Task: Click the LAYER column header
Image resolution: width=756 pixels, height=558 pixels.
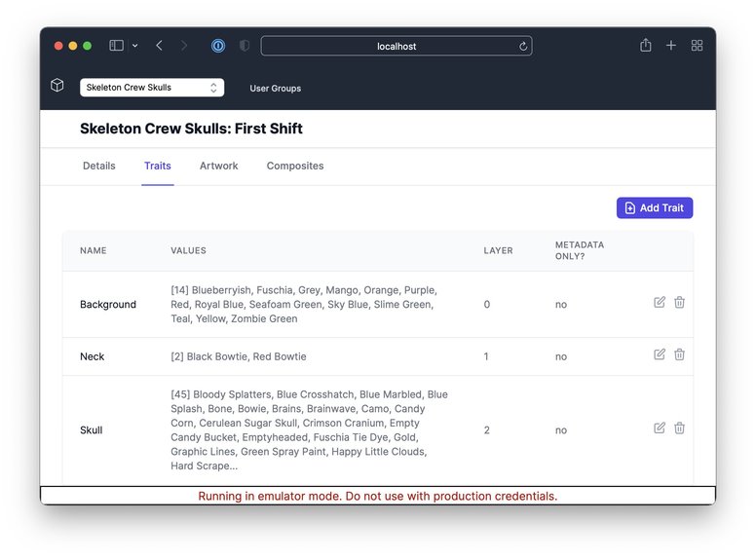Action: coord(498,250)
